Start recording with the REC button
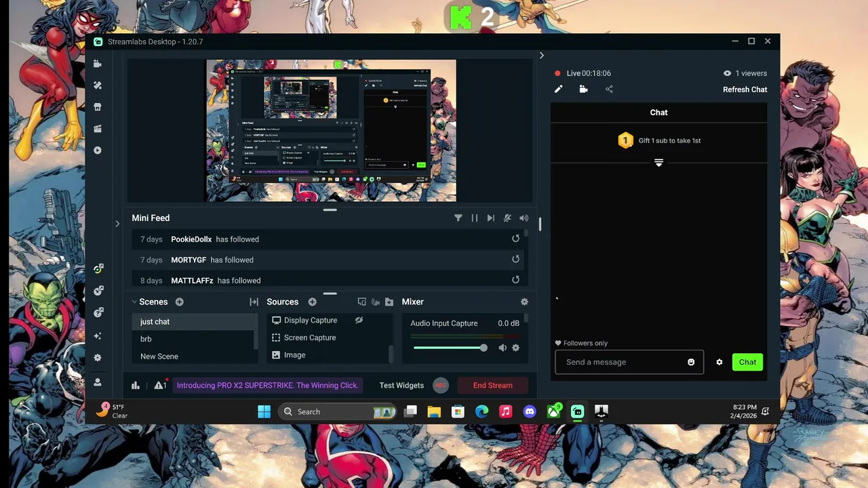The image size is (868, 488). click(441, 385)
